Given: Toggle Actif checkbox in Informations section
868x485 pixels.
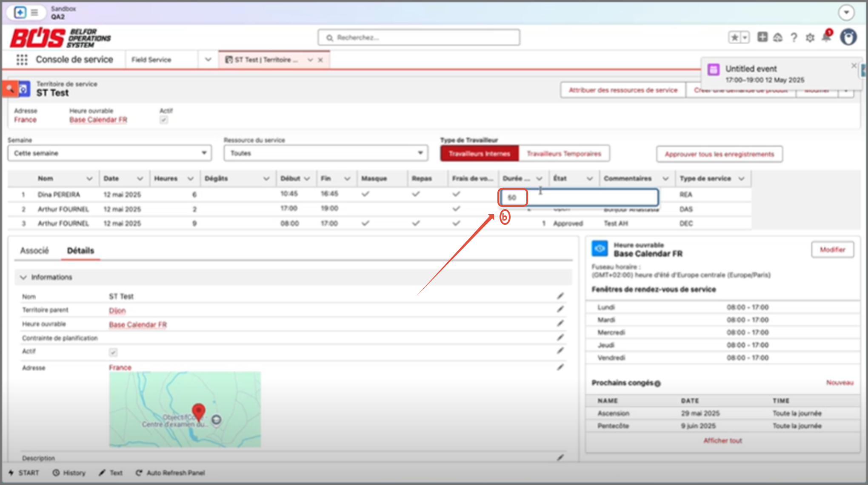Looking at the screenshot, I should 113,352.
